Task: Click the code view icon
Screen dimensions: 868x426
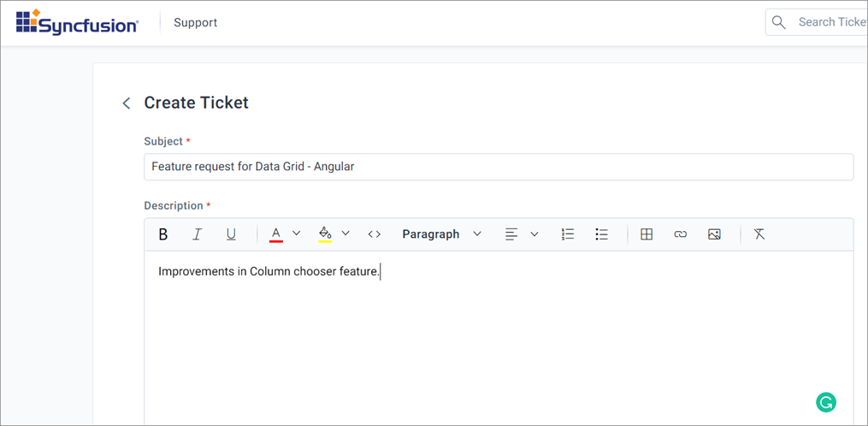Action: pos(375,234)
